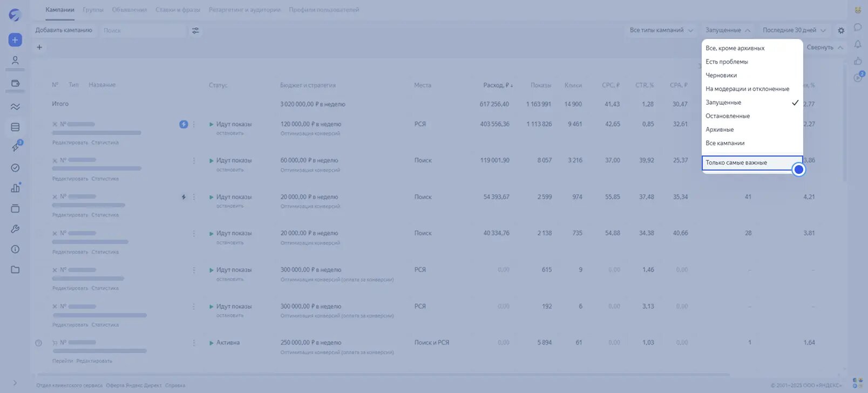Click the user avatar icon at top right
The width and height of the screenshot is (868, 393).
[858, 10]
